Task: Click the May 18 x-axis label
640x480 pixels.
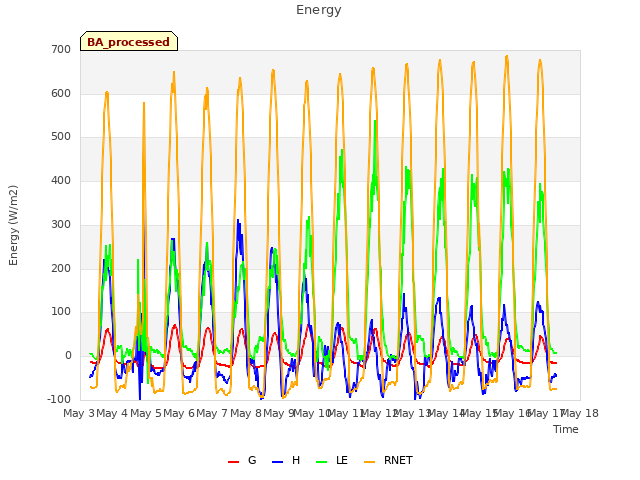Action: click(580, 413)
